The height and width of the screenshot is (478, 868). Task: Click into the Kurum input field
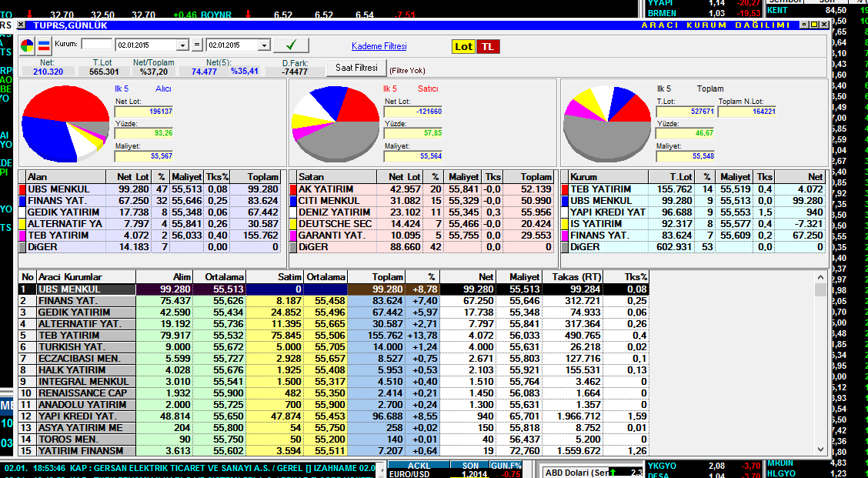coord(96,45)
